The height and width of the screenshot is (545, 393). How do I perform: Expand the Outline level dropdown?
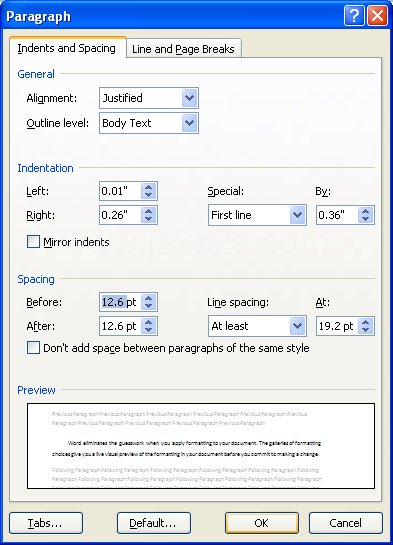coord(189,123)
